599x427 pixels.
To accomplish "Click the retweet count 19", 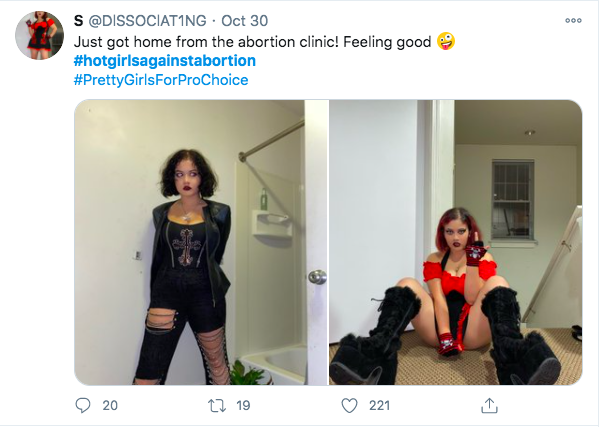I will point(243,405).
